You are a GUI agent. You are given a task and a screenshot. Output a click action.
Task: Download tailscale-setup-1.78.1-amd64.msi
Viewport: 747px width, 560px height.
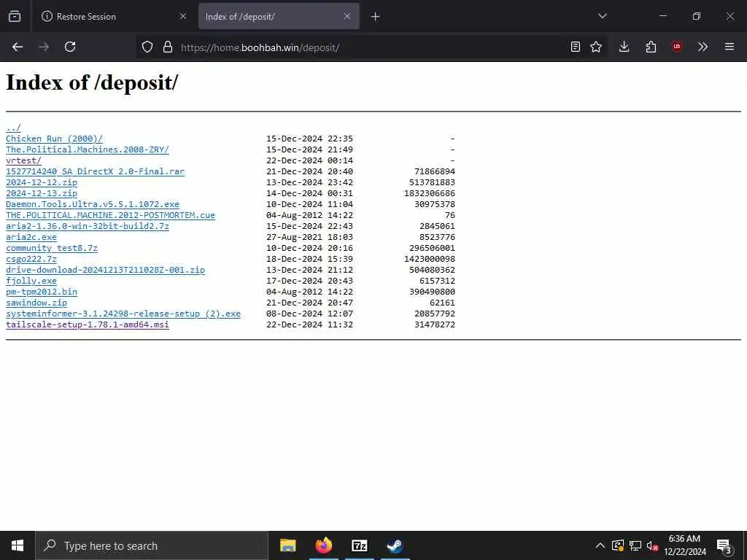click(x=88, y=324)
